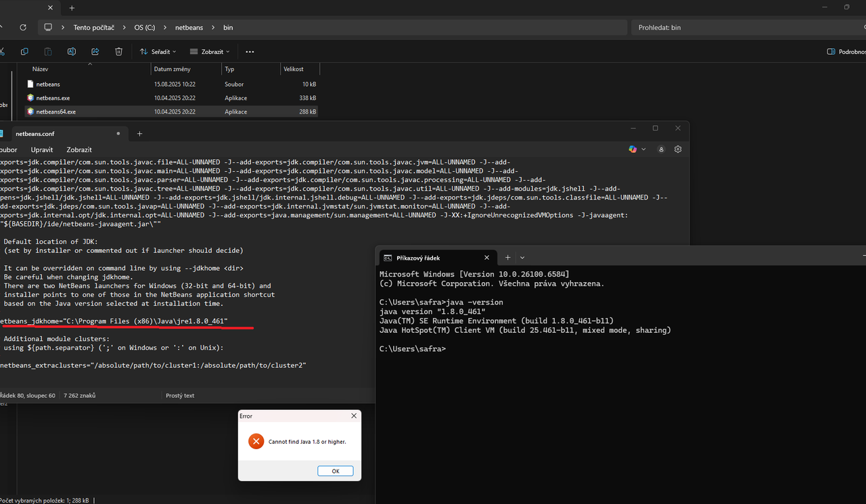Click the java -version command line in terminal

(x=441, y=302)
